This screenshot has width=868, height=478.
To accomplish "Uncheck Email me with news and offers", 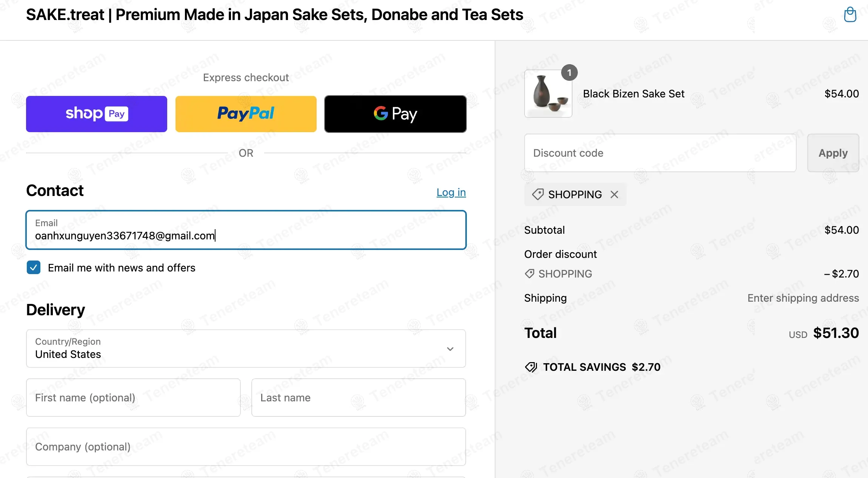I will pos(34,268).
